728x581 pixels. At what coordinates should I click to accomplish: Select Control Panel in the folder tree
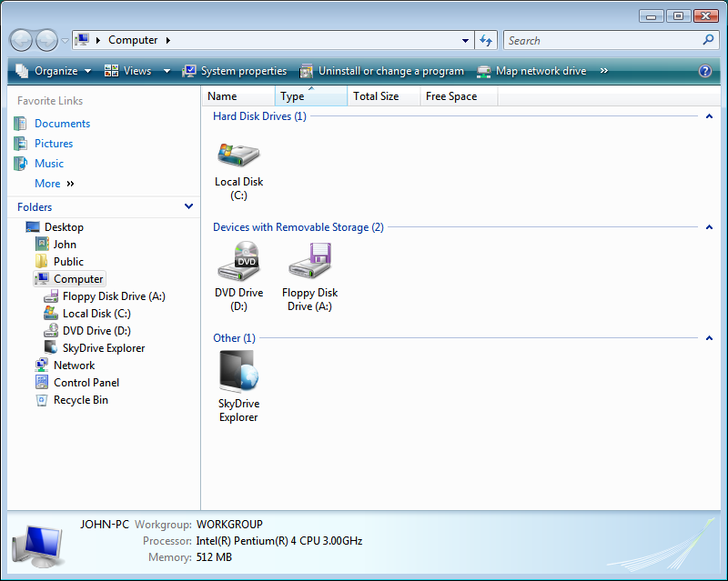(x=86, y=383)
